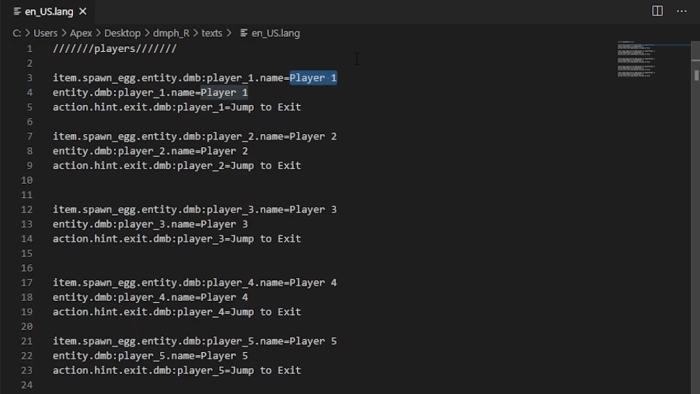The image size is (700, 394).
Task: Click 'entity.dmb:player_4.name=Player 4' line
Action: 150,298
